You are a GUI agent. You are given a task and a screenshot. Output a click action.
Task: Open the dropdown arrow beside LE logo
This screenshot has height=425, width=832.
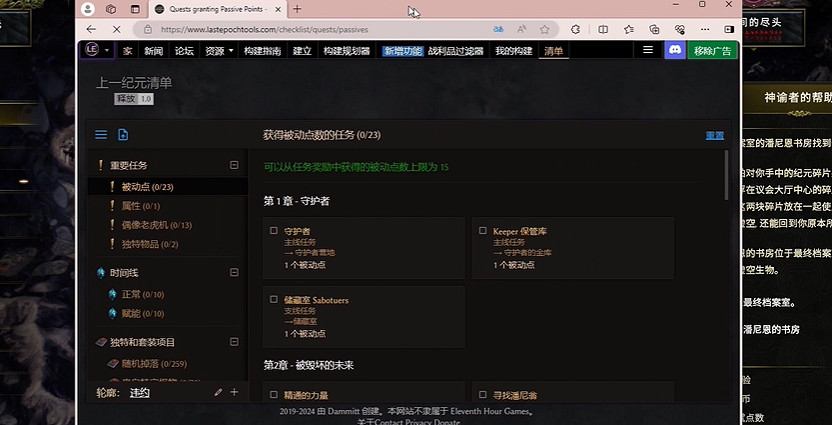[x=107, y=50]
